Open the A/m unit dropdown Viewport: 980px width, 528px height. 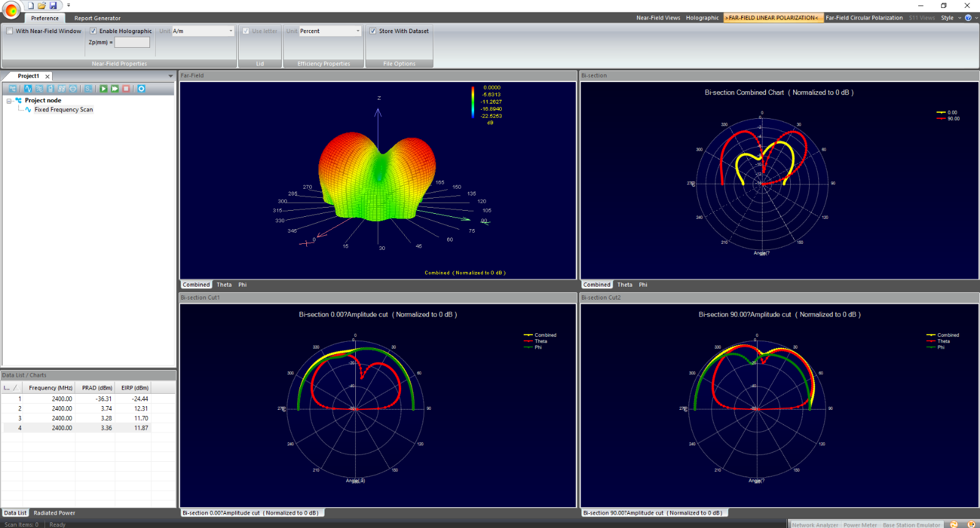point(230,31)
